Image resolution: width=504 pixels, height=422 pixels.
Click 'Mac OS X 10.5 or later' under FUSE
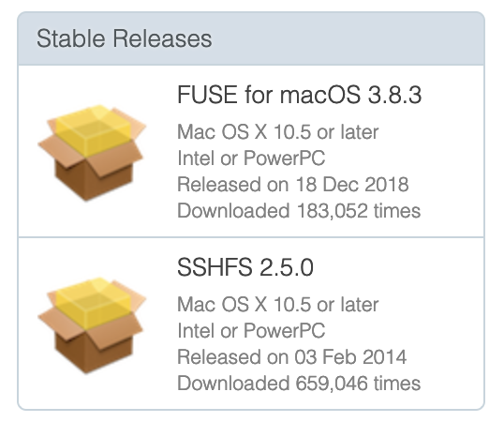coord(278,132)
